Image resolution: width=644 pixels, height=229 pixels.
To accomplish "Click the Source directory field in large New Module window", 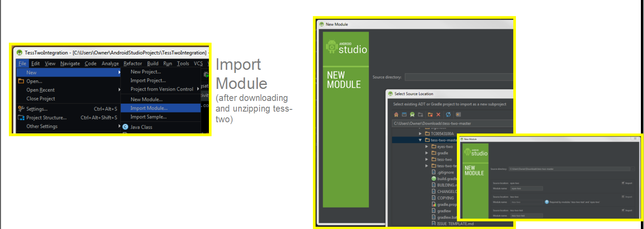I will tap(459, 77).
